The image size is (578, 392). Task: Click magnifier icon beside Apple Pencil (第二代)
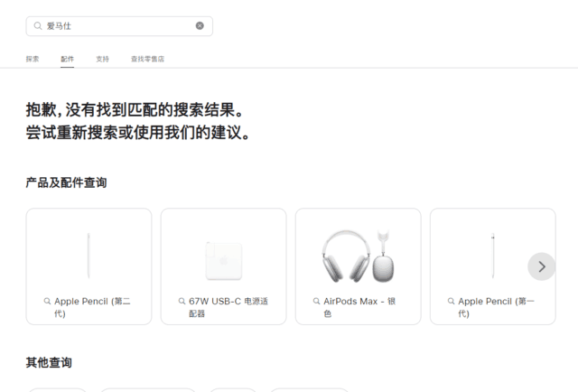pos(47,302)
